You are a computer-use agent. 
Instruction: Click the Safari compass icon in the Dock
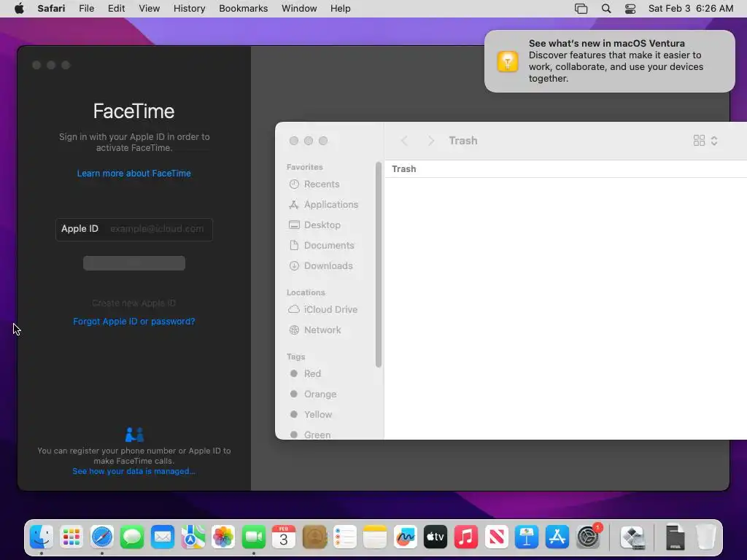tap(102, 537)
